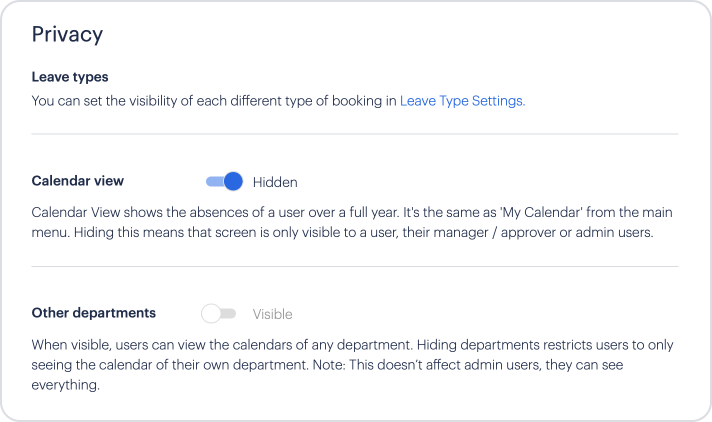
Task: Click the light-blue track of Calendar view toggle
Action: pos(212,182)
